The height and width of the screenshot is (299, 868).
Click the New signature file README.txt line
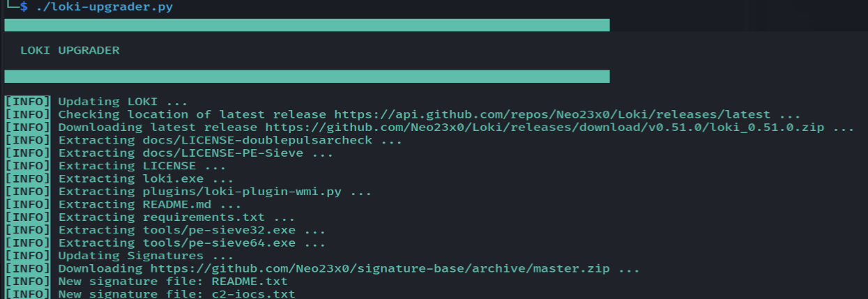[173, 282]
